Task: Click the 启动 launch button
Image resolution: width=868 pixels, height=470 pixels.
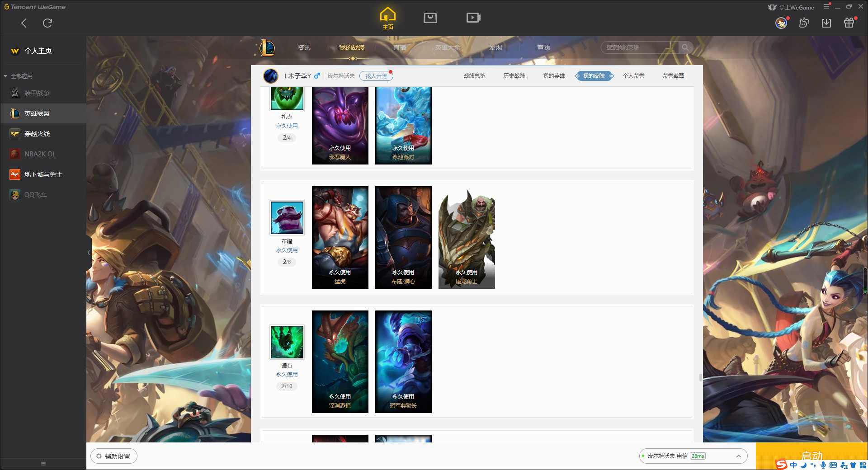Action: pos(811,456)
